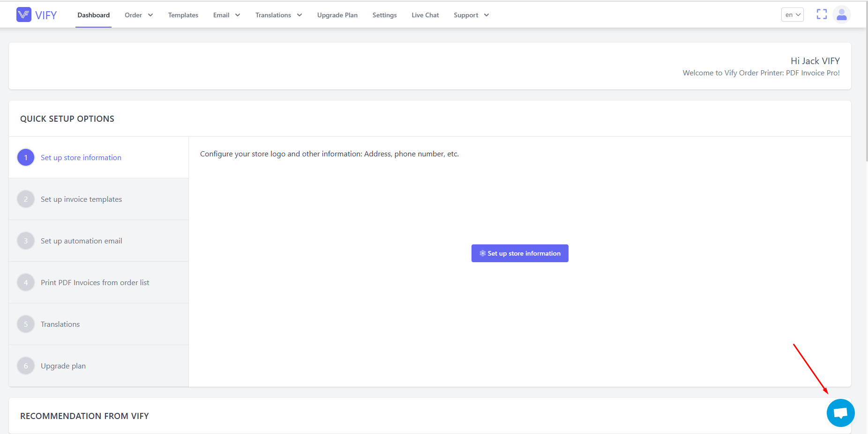Click the QUICK SETUP OPTIONS heading

(67, 119)
